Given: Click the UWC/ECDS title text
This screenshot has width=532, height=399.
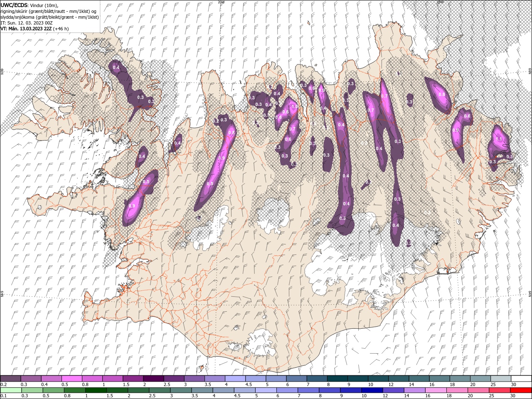Looking at the screenshot, I should (15, 5).
